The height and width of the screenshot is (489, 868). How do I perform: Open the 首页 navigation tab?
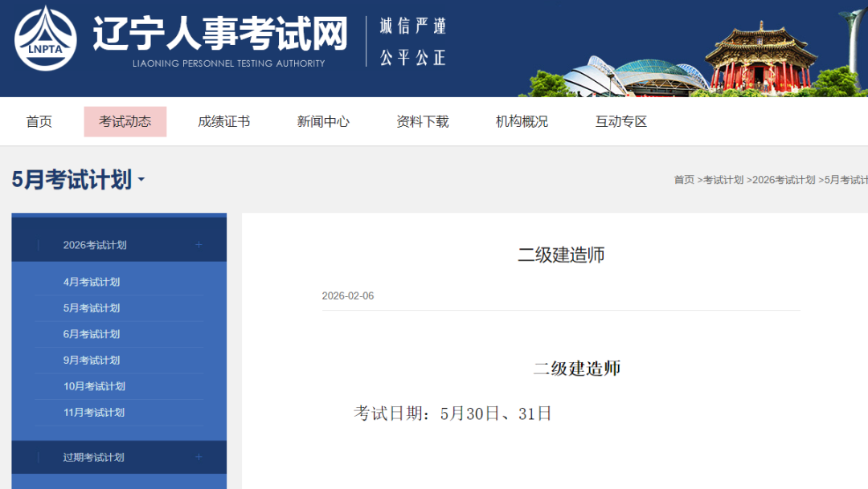(x=39, y=122)
